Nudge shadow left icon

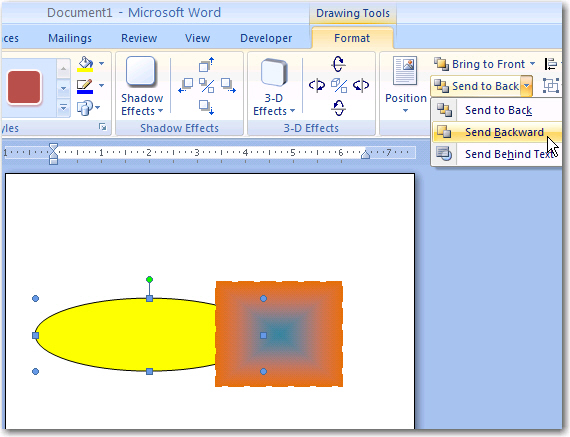pos(186,86)
